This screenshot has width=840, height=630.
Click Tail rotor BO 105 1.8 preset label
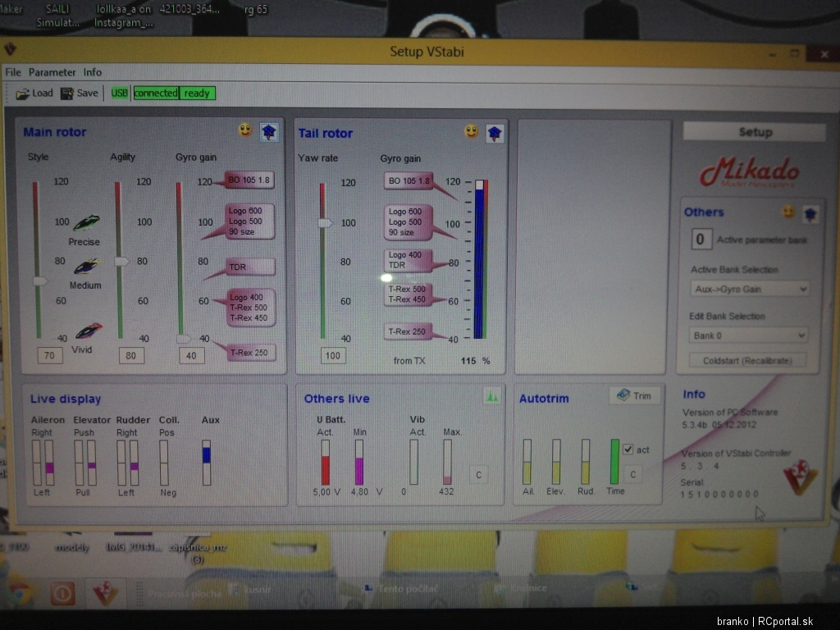point(409,181)
